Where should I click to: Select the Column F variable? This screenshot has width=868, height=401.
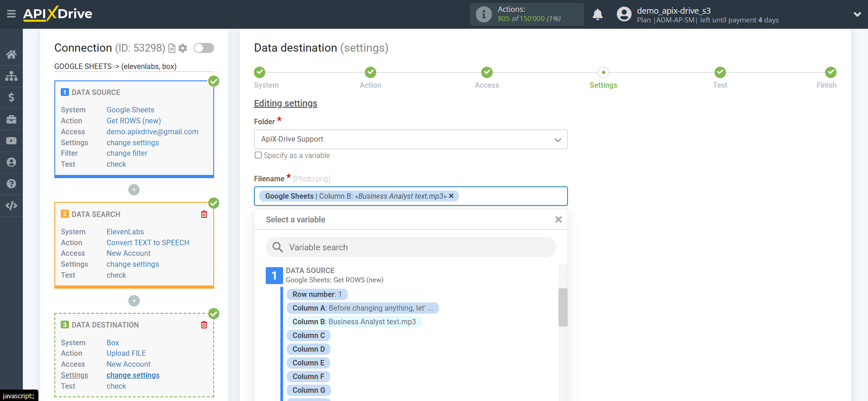point(309,377)
